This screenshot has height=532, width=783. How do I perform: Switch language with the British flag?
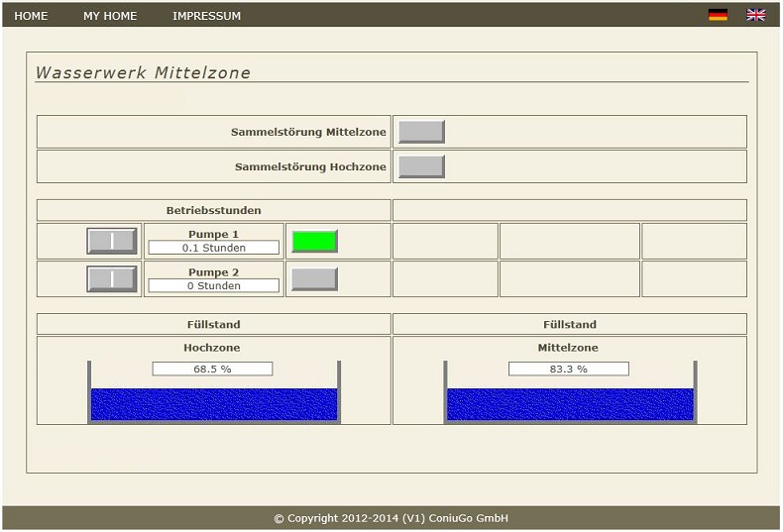click(756, 15)
